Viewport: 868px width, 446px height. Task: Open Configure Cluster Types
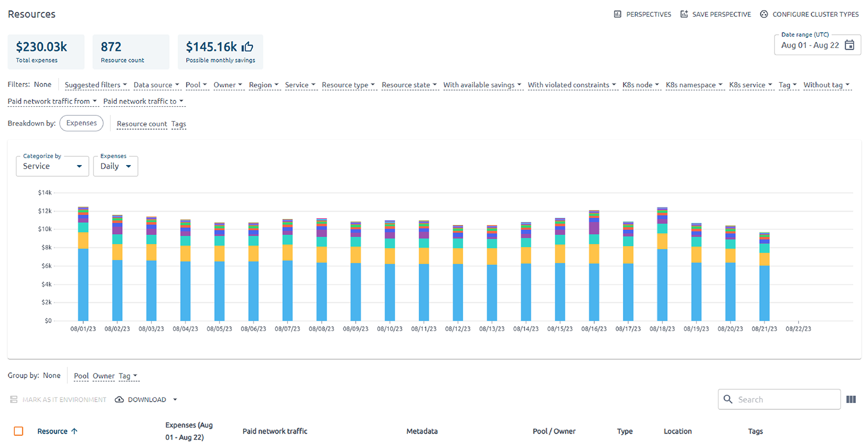[x=809, y=14]
